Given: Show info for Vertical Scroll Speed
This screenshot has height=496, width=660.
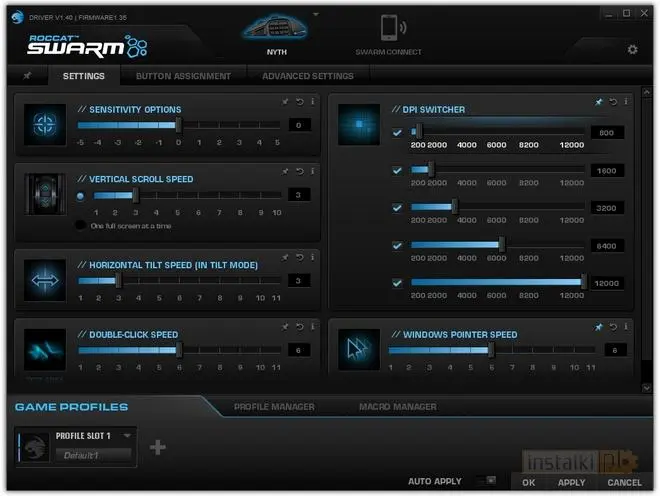Looking at the screenshot, I should [312, 171].
